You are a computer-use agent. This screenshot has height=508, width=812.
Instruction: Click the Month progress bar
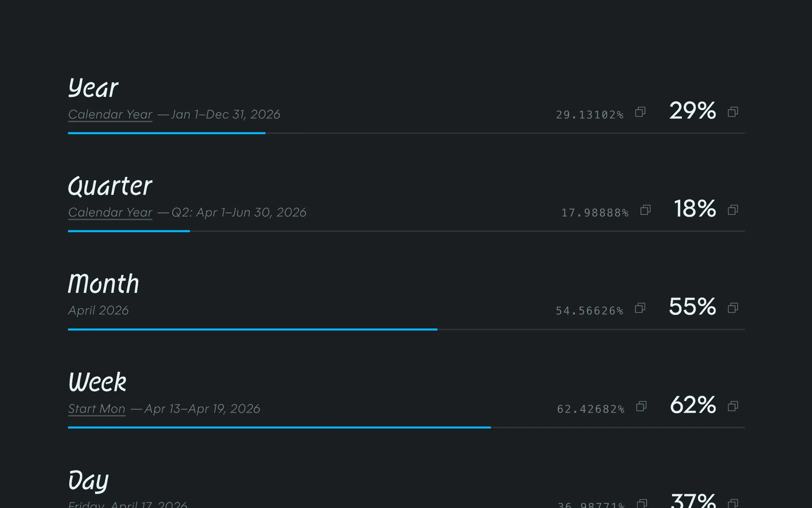coord(406,329)
